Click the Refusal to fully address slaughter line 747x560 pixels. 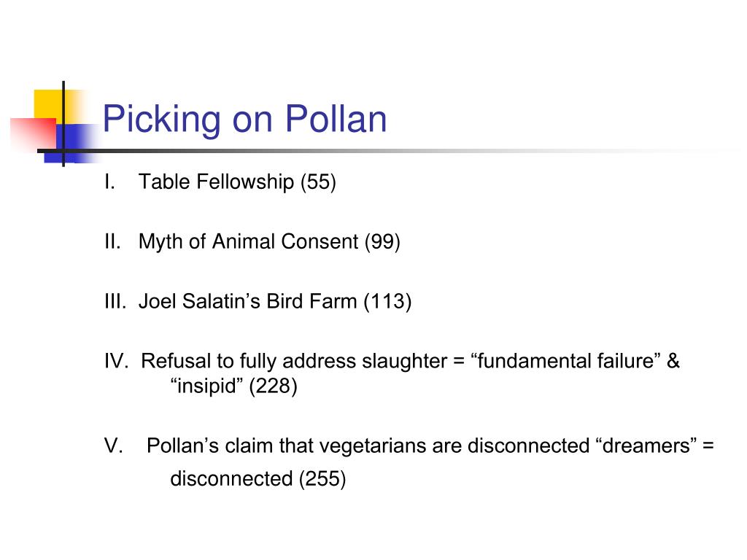click(410, 361)
